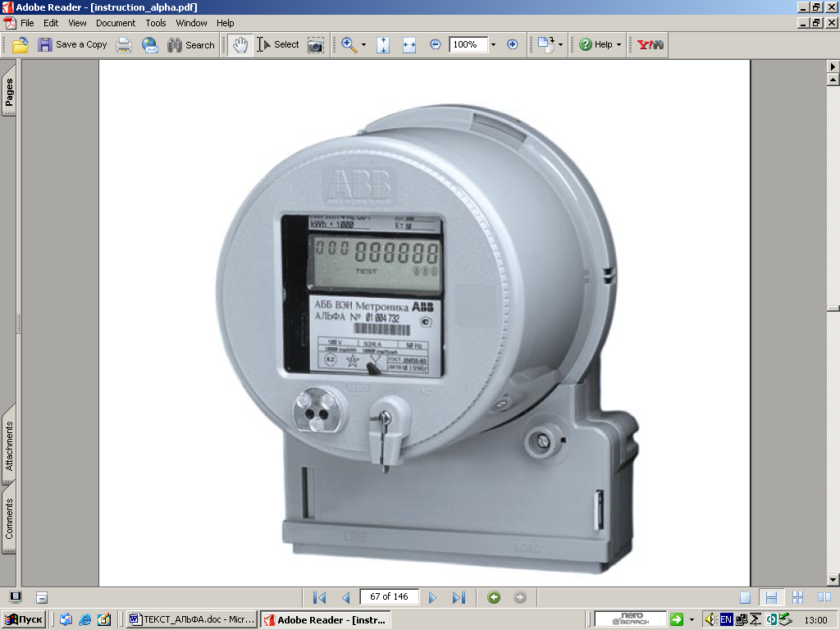The height and width of the screenshot is (630, 840).
Task: Click the Internet Explorer quick launch icon
Action: click(x=84, y=620)
